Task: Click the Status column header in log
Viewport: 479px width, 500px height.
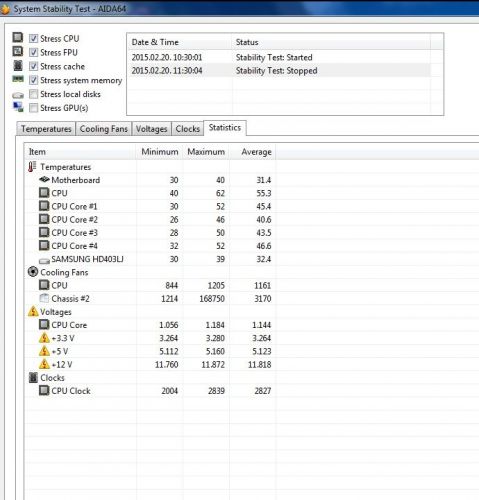Action: pyautogui.click(x=331, y=42)
